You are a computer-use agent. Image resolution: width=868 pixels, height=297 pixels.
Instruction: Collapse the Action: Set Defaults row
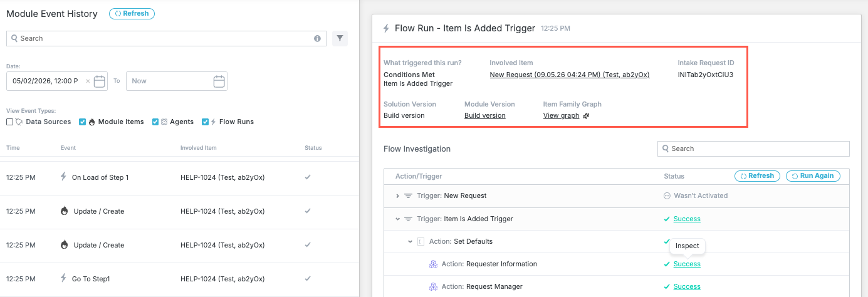click(x=410, y=241)
